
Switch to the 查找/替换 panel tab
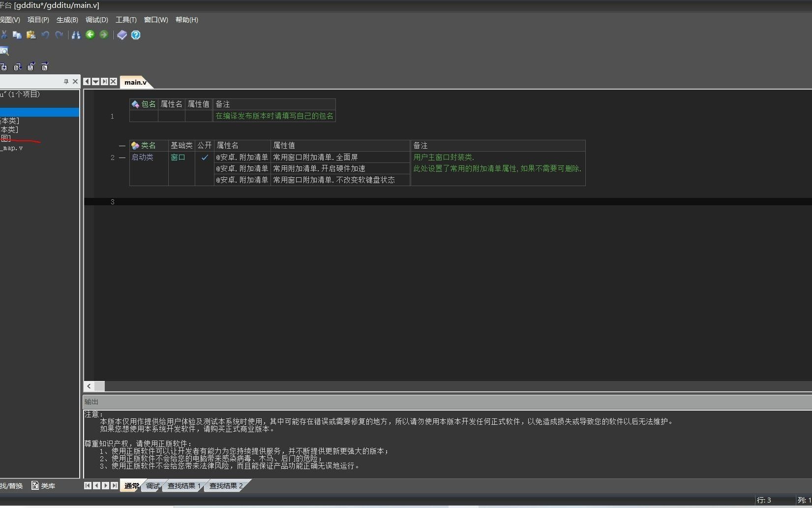pos(12,486)
